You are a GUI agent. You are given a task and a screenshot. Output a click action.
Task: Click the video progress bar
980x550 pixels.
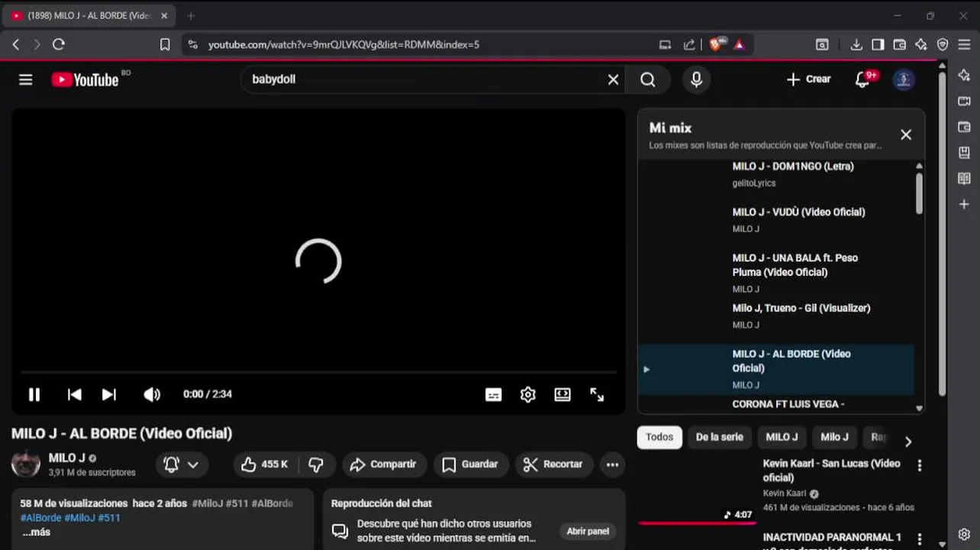coord(318,373)
